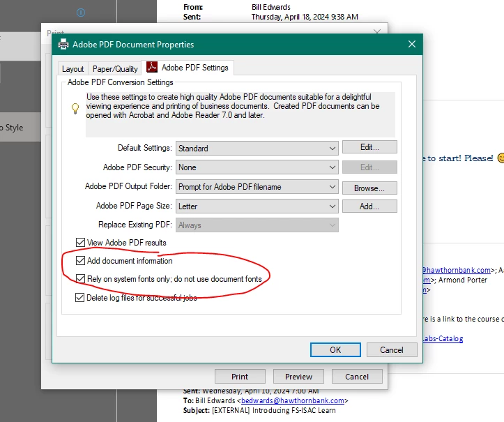
Task: Click Preview button in the Print dialog
Action: pyautogui.click(x=298, y=377)
